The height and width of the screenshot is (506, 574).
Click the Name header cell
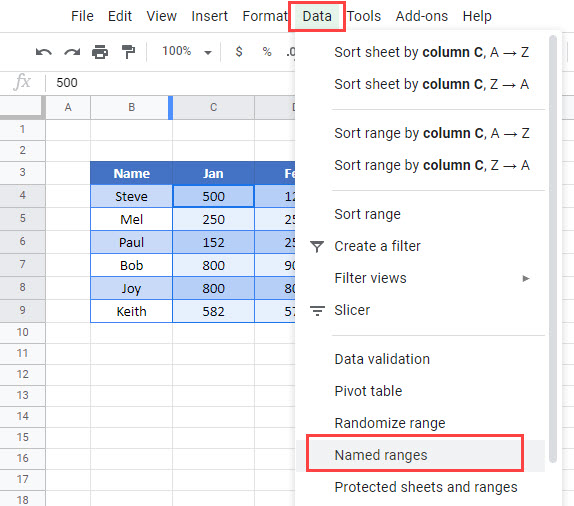pos(131,173)
